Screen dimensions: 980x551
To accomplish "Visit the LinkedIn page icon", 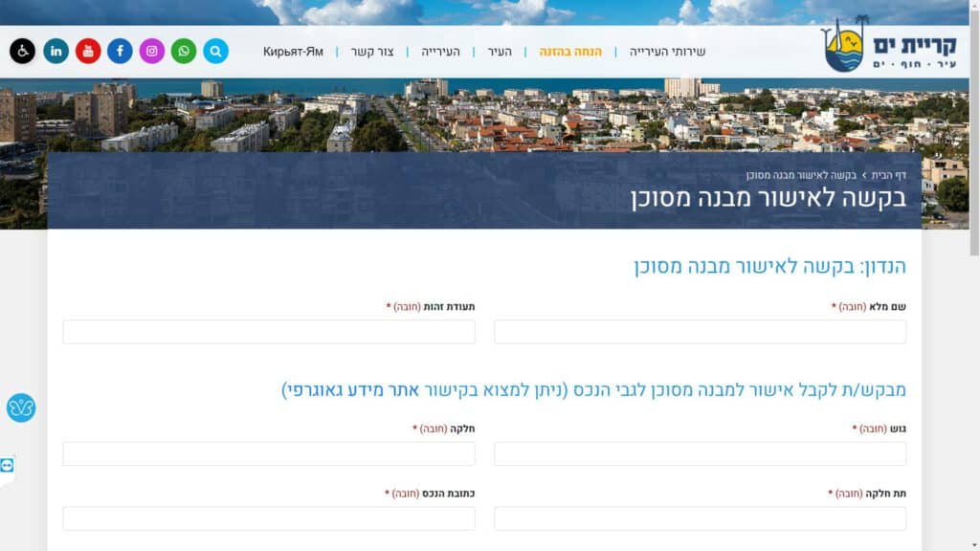I will click(56, 52).
